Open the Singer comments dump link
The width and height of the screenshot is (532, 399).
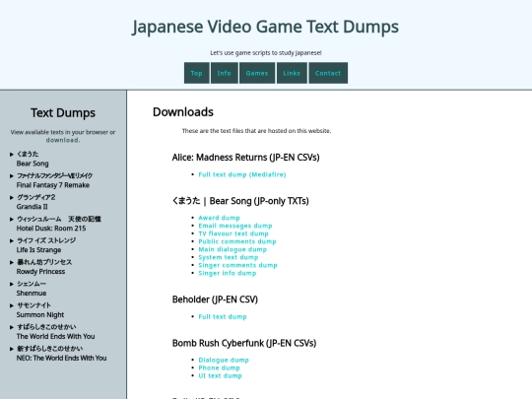(x=237, y=265)
